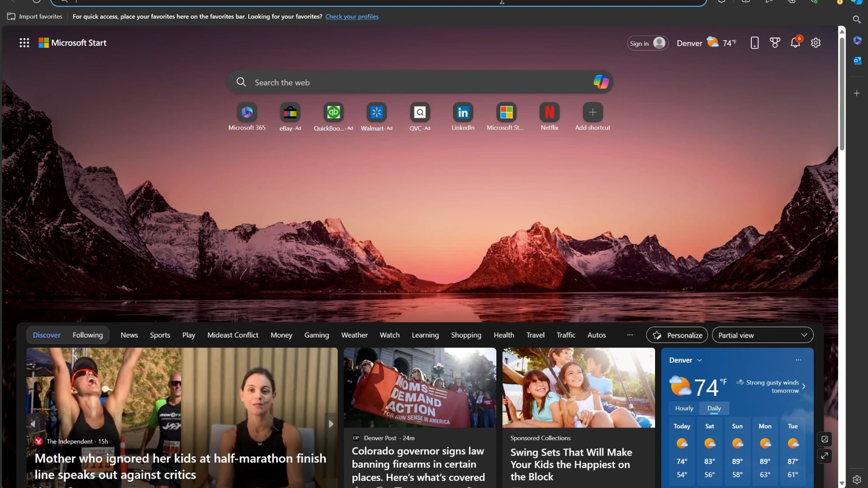
Task: Switch weather widget to Hourly view
Action: click(x=684, y=408)
